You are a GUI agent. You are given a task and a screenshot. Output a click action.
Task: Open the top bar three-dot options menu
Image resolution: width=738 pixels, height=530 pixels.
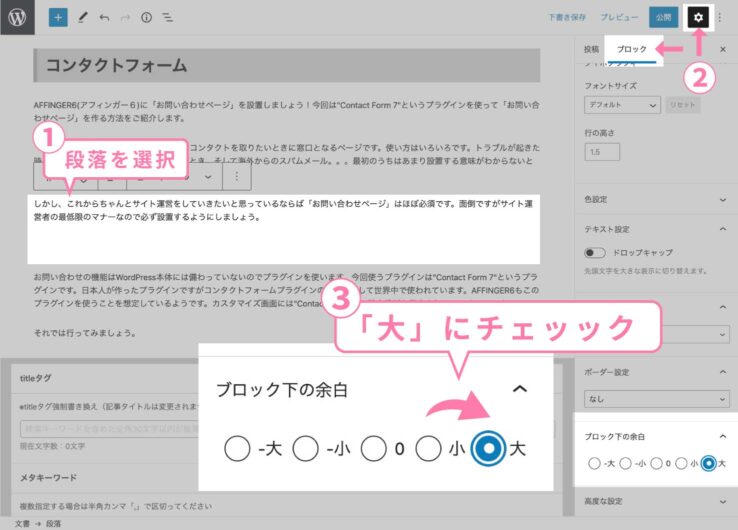[720, 18]
